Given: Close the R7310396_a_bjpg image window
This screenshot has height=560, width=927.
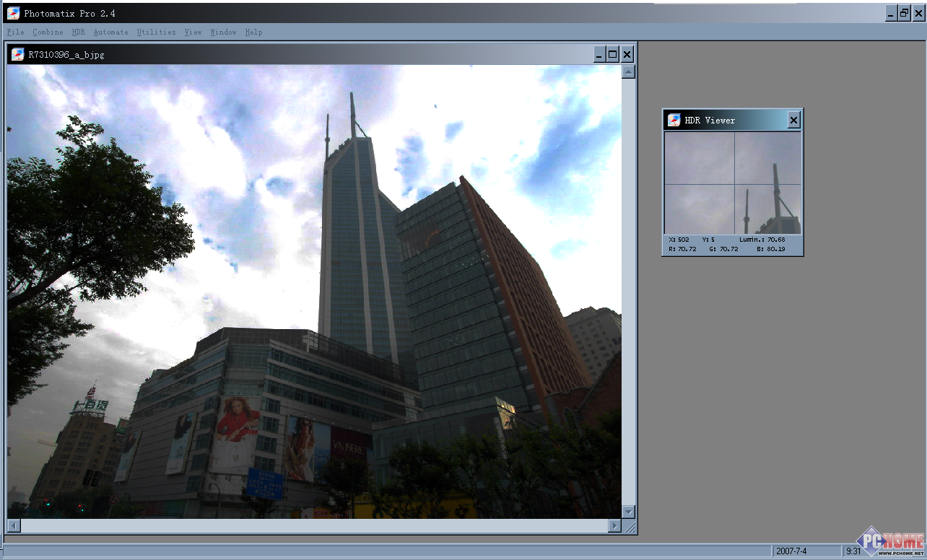Looking at the screenshot, I should coord(627,54).
